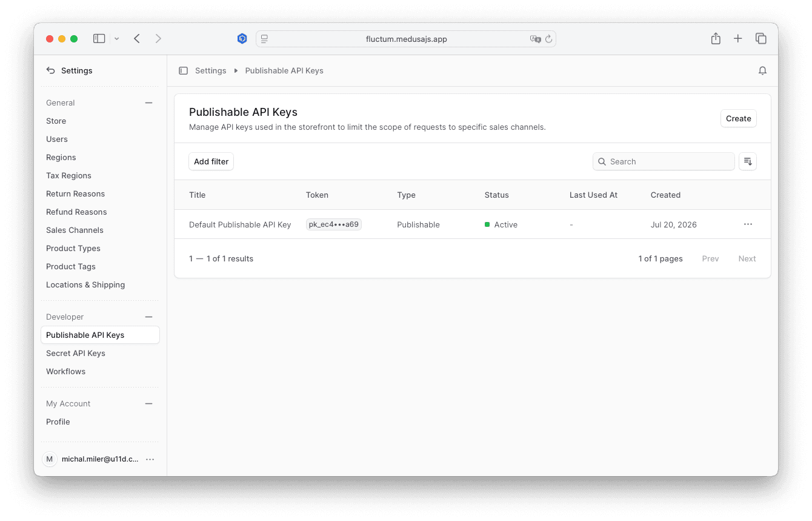Click Token column header
This screenshot has width=812, height=521.
317,195
